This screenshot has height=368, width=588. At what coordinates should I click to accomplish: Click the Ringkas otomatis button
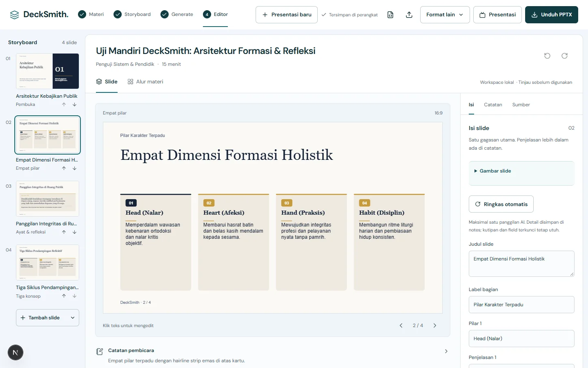pos(501,204)
